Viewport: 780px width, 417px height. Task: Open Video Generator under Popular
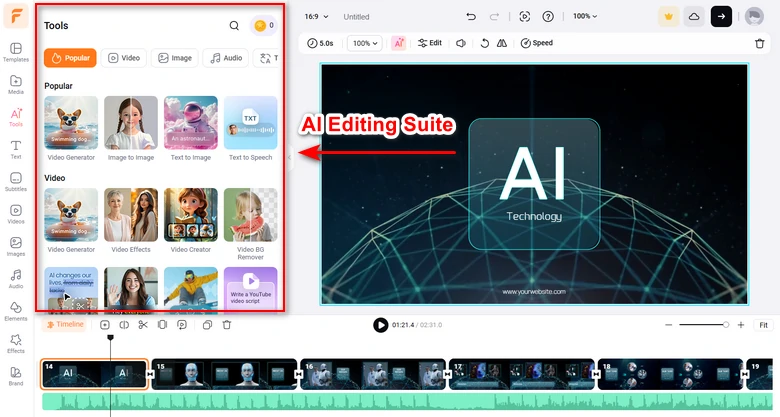(71, 128)
